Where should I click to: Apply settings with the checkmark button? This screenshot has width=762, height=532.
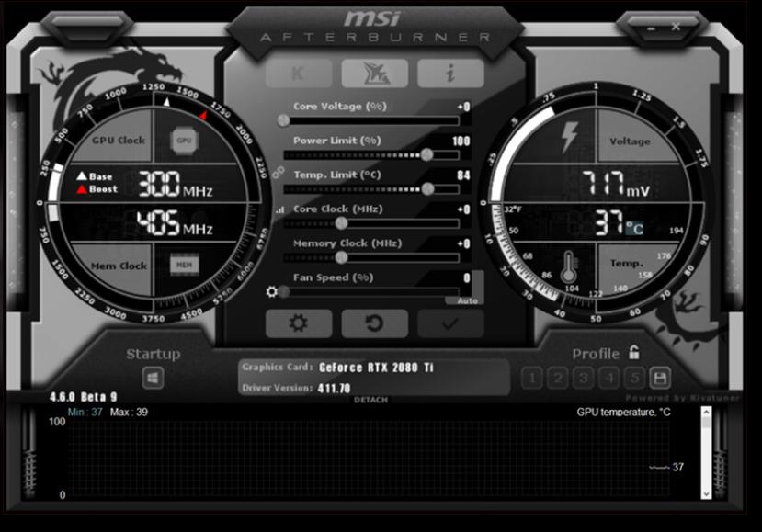click(450, 323)
